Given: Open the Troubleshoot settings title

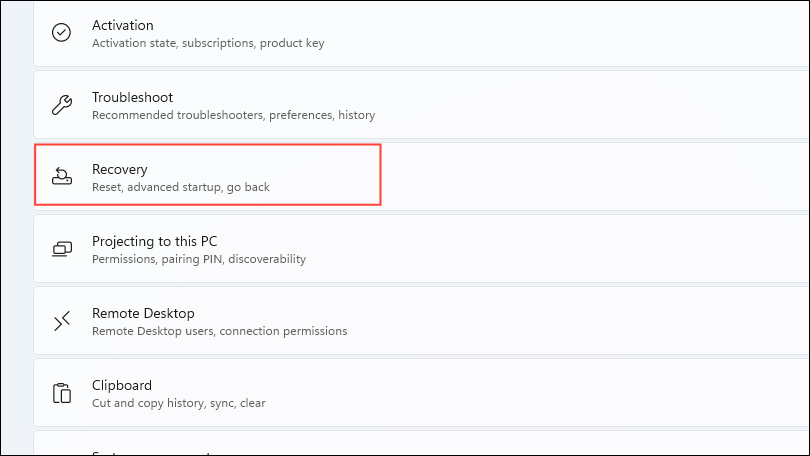Looking at the screenshot, I should pos(132,98).
